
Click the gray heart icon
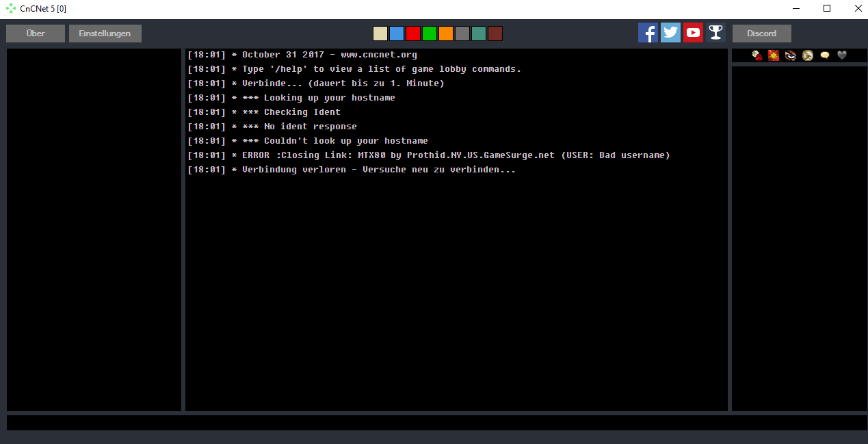(x=842, y=55)
